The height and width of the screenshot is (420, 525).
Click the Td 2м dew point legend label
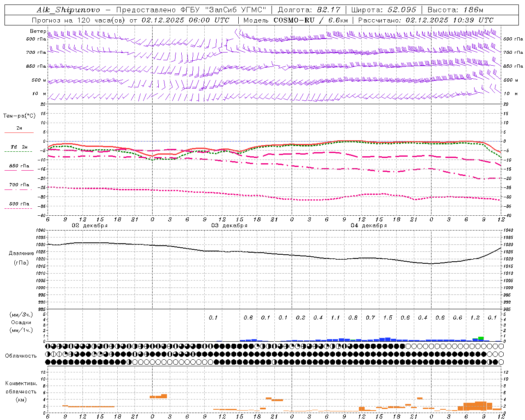(19, 147)
